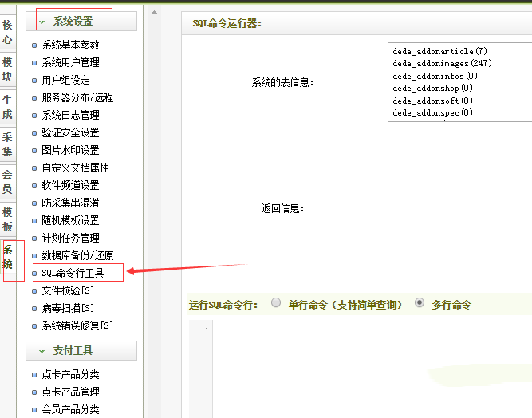Collapse the 系统设置 section header

click(81, 21)
